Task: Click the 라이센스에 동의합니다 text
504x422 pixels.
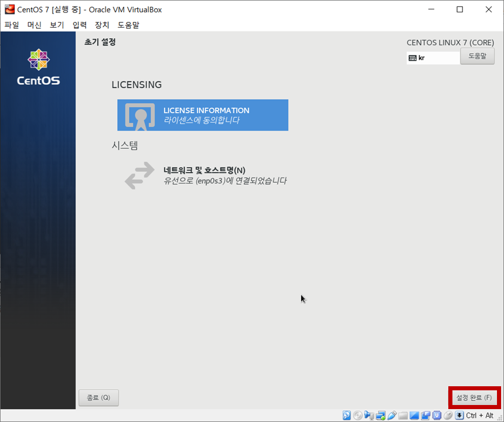Action: [202, 120]
